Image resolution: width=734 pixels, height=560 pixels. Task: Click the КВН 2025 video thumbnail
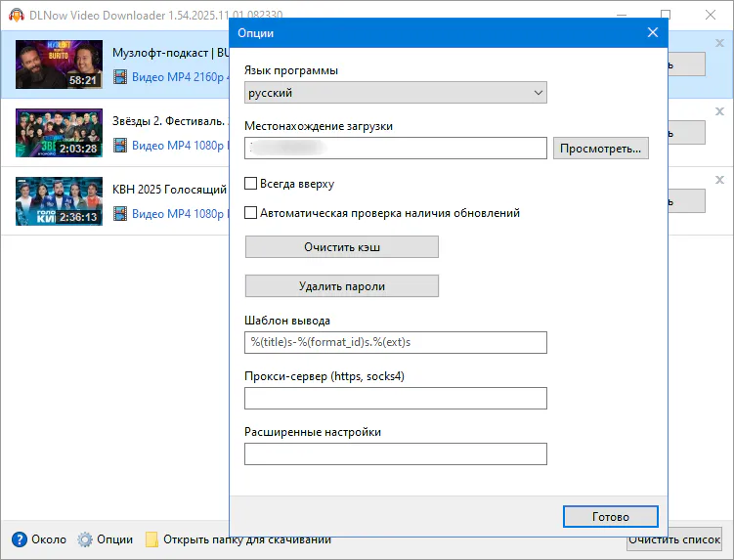tap(59, 201)
